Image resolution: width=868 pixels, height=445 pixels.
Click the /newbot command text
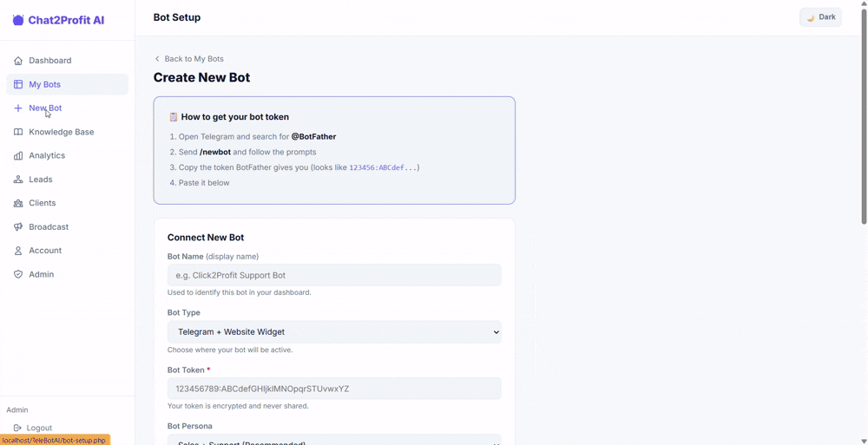(x=214, y=152)
